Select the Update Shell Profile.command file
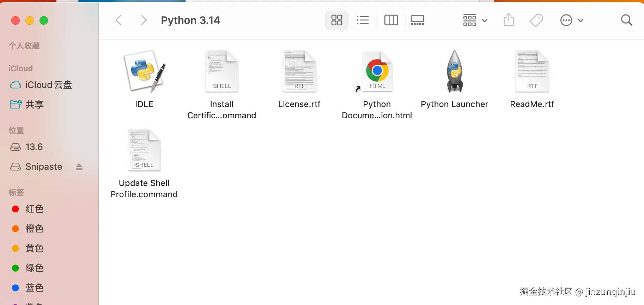The width and height of the screenshot is (644, 305). (x=144, y=150)
